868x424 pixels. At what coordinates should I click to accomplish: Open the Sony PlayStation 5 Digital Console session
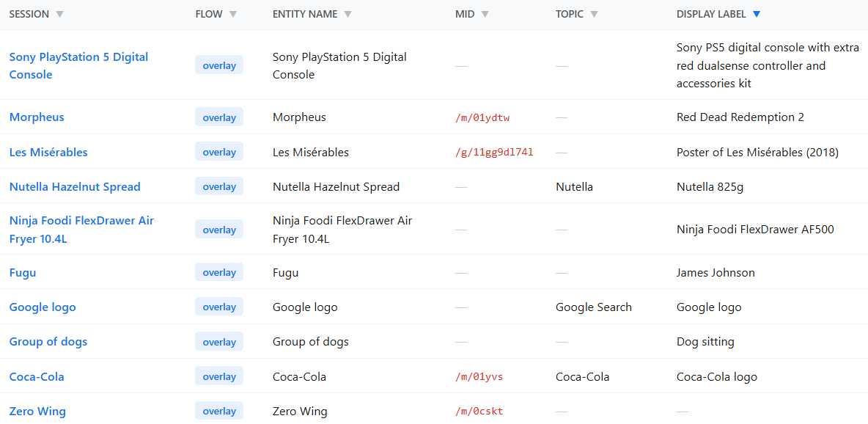coord(78,65)
